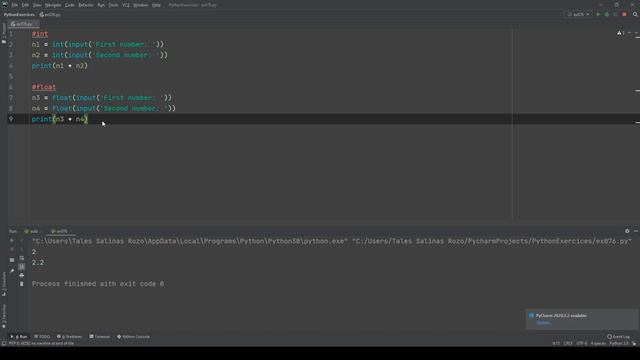Viewport: 640px width, 360px height.
Task: Click 'print(n1 + n2)' code line
Action: coord(60,66)
